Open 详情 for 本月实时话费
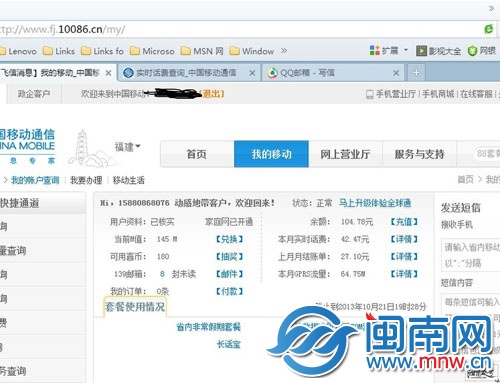Screen dimensions: 500x383 (404, 239)
